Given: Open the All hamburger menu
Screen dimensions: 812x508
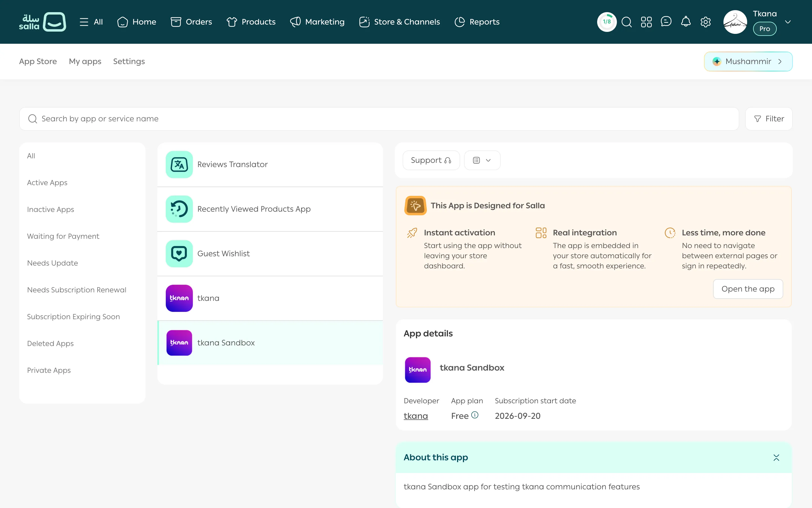Looking at the screenshot, I should 91,22.
